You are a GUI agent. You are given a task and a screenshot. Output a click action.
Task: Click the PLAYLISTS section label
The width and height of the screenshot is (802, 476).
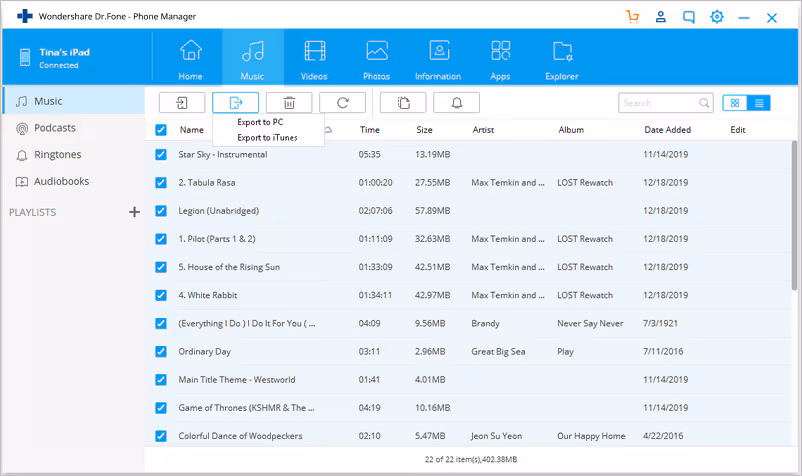32,212
